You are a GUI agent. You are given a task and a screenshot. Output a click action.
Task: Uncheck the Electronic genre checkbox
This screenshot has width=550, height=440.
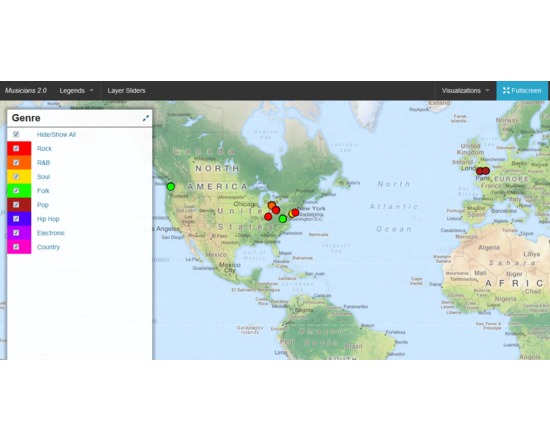[x=16, y=233]
